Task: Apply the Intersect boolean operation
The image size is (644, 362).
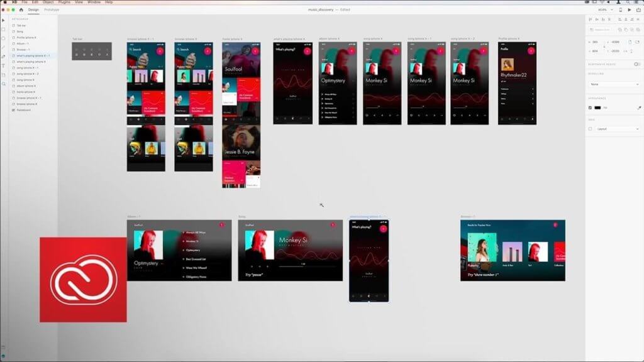Action: (632, 30)
